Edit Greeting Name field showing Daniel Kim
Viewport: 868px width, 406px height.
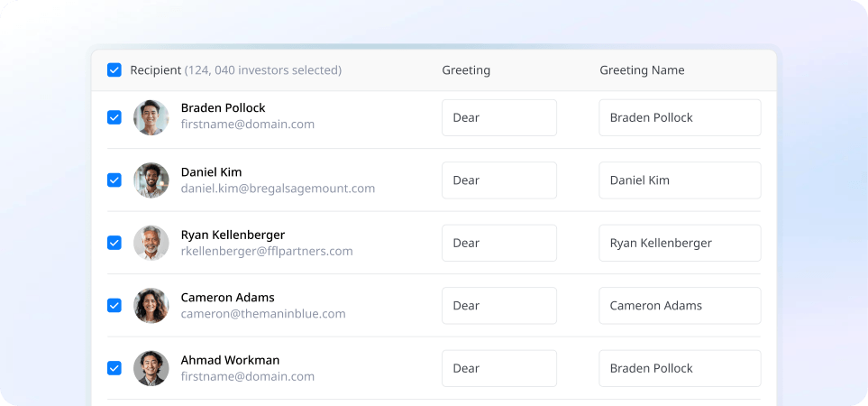coord(680,180)
